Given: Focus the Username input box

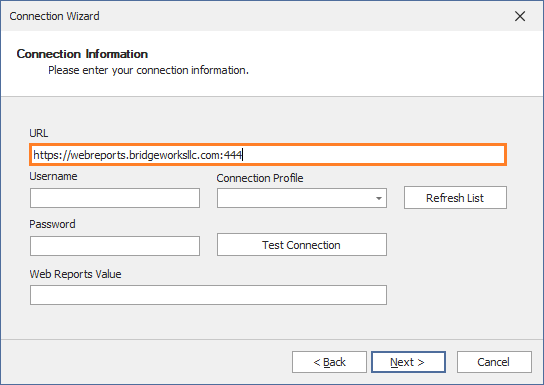Looking at the screenshot, I should tap(115, 198).
